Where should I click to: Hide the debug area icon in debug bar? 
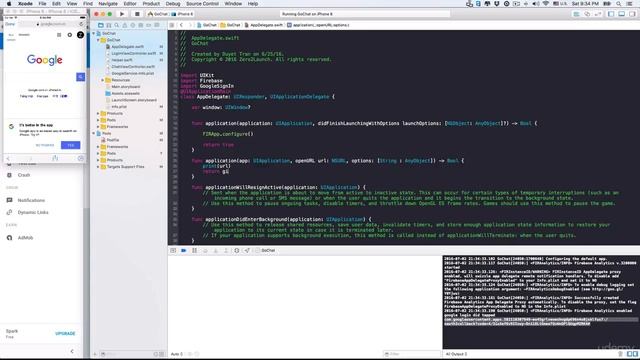point(173,250)
